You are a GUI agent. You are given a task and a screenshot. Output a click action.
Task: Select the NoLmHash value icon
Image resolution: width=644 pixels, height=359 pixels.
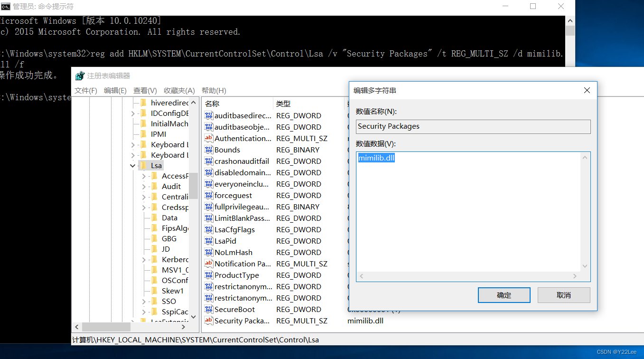[209, 252]
